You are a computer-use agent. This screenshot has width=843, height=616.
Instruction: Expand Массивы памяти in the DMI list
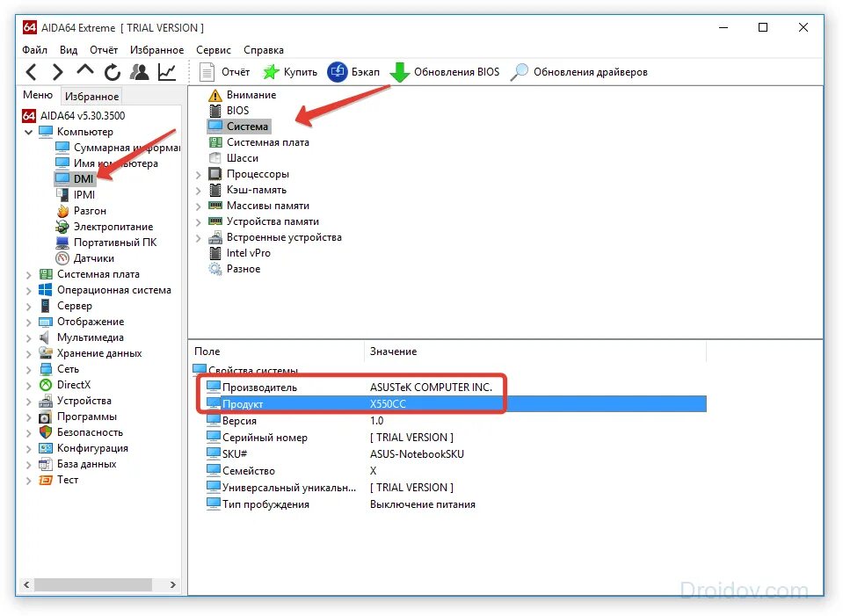(x=198, y=207)
